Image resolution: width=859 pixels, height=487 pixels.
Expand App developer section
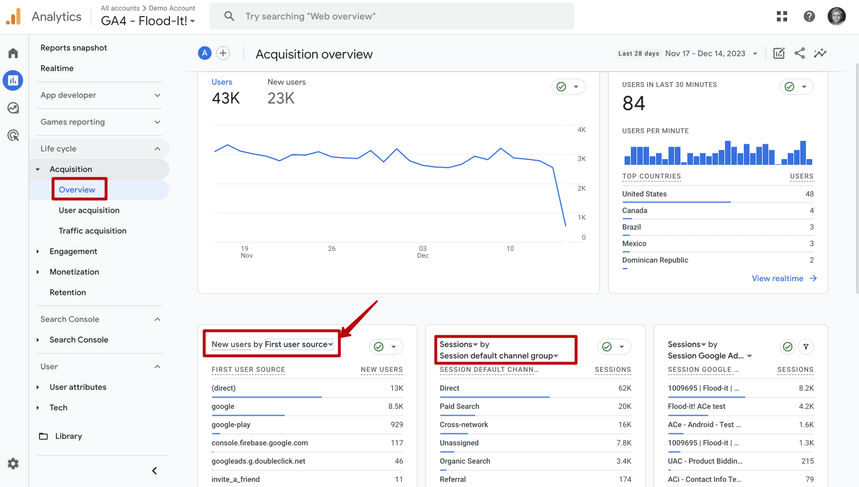(x=101, y=95)
